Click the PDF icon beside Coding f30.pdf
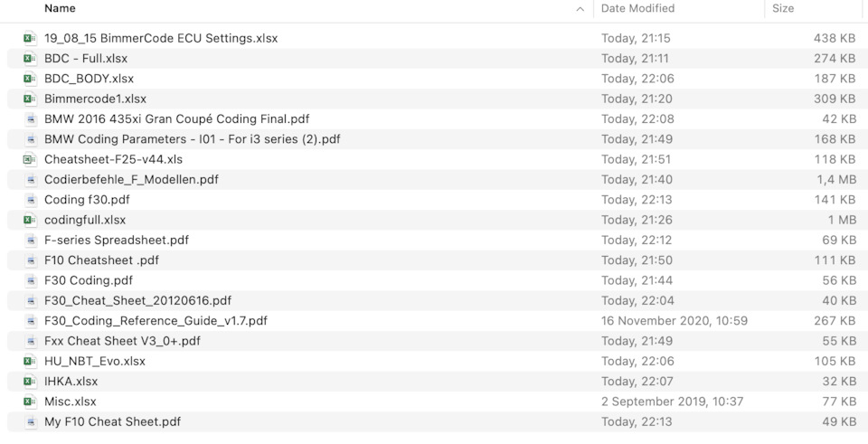 point(31,200)
